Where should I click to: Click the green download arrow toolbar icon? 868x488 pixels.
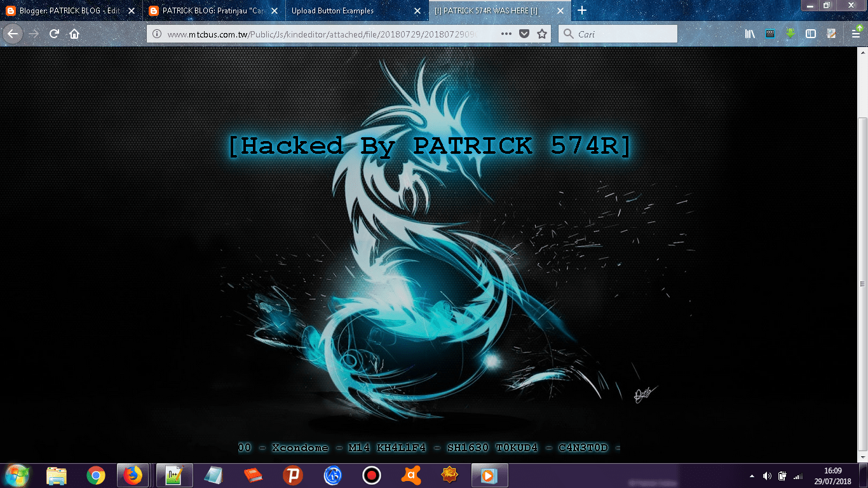[790, 34]
